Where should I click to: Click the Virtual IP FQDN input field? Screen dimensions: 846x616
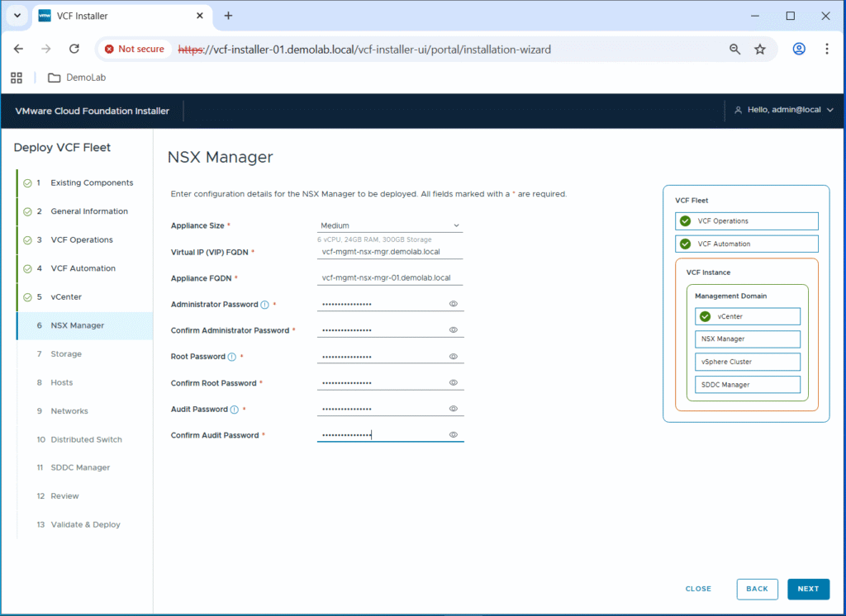[x=390, y=252]
